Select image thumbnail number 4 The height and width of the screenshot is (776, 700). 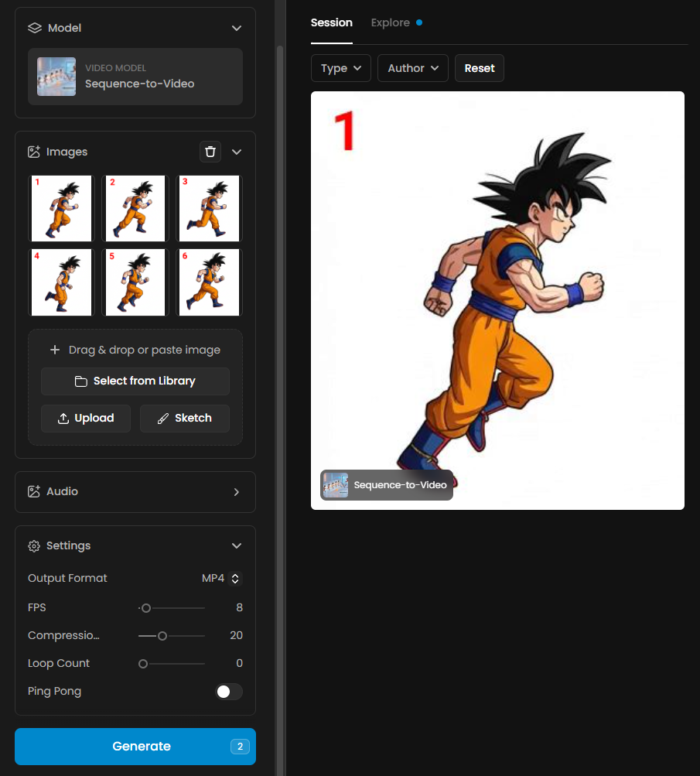(x=61, y=282)
